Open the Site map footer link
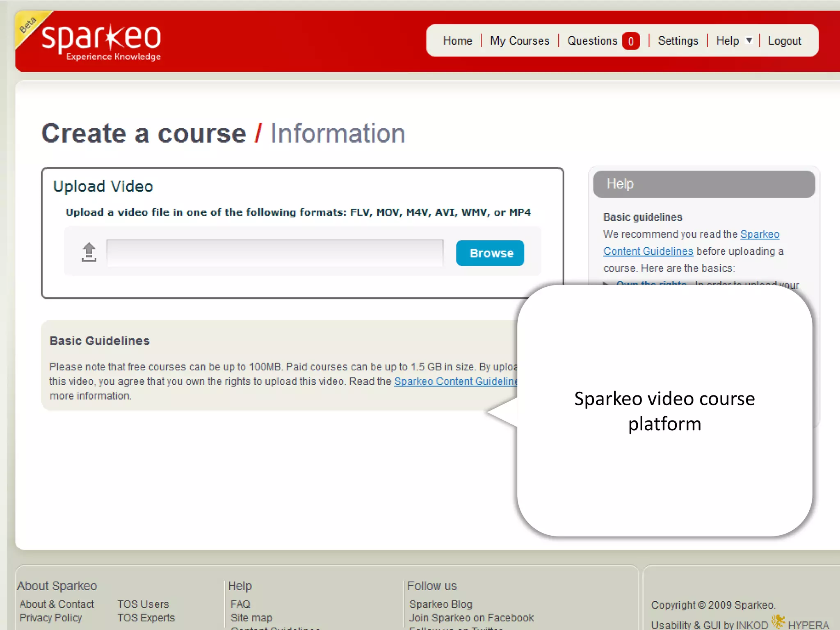The height and width of the screenshot is (630, 840). 251,618
